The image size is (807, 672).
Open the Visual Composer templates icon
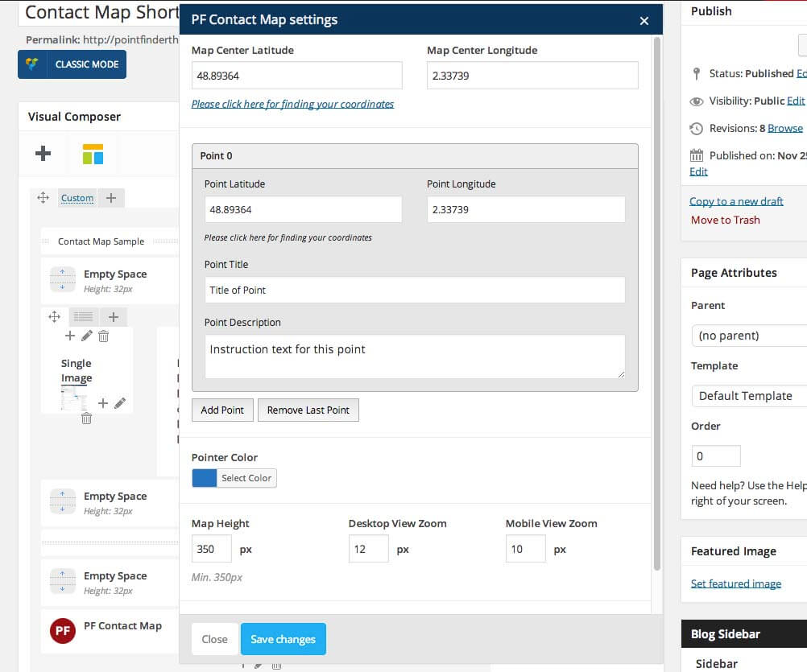(x=93, y=154)
